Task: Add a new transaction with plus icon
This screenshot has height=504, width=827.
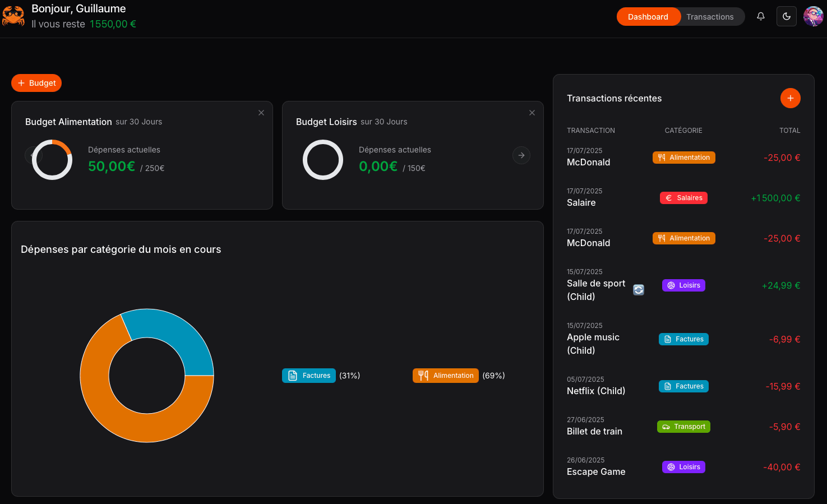Action: (x=790, y=98)
